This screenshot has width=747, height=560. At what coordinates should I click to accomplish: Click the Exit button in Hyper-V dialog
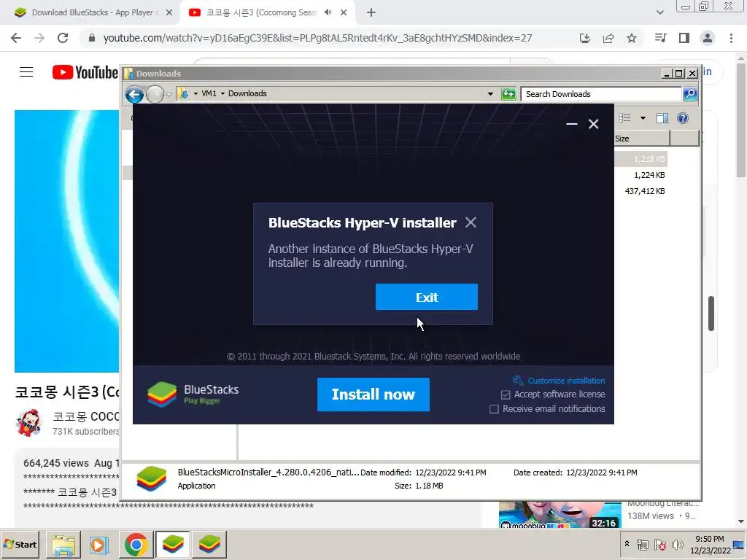pyautogui.click(x=426, y=297)
